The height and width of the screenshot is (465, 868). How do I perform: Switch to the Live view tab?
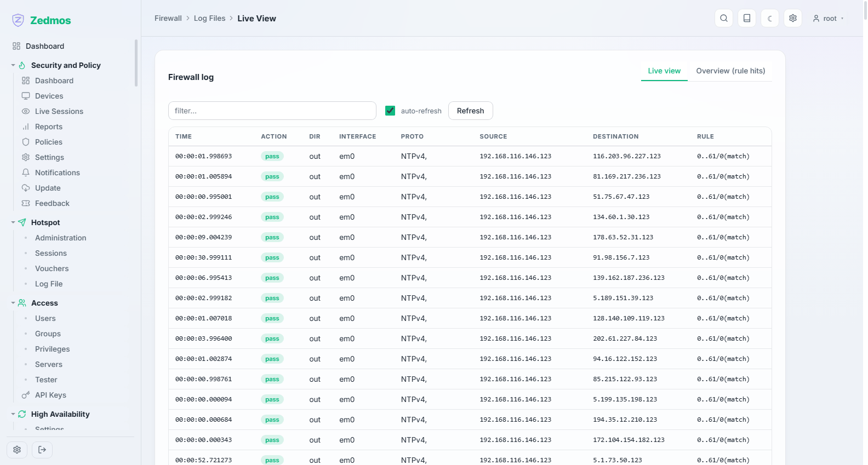pos(664,71)
